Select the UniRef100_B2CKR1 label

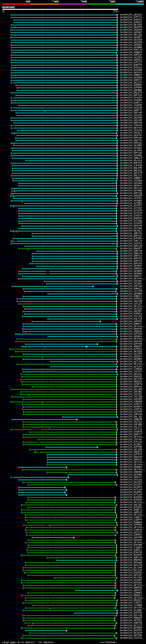[x=131, y=281]
